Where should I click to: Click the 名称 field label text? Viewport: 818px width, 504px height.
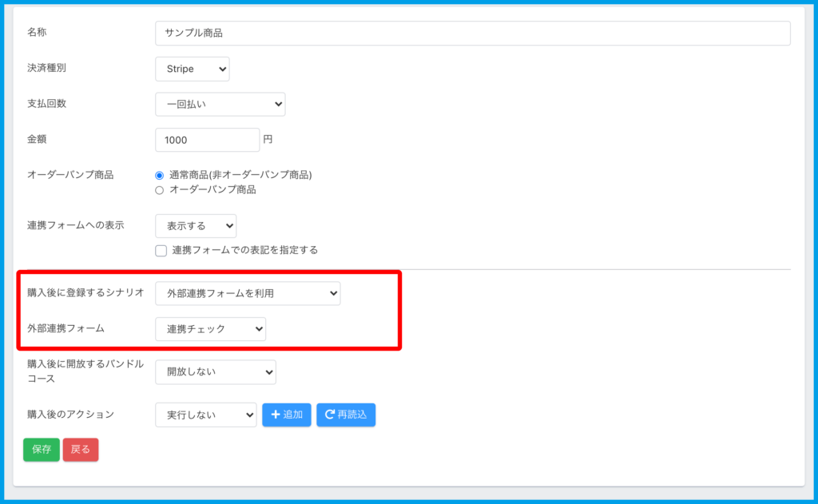(38, 32)
